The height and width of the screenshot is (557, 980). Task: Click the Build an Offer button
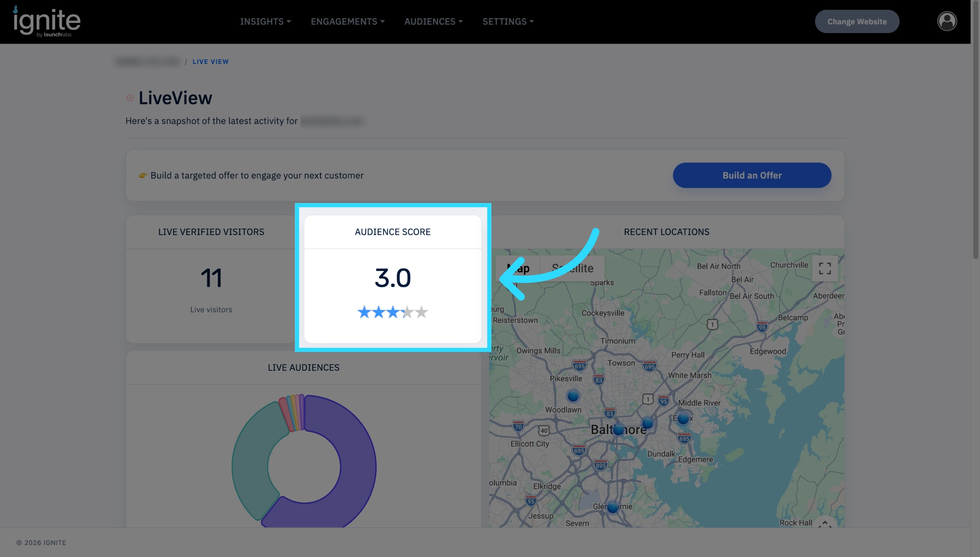click(x=752, y=175)
